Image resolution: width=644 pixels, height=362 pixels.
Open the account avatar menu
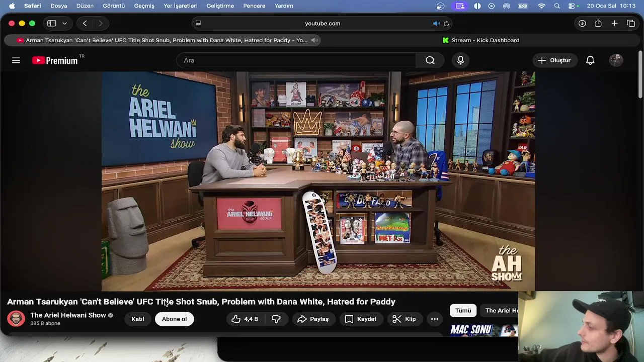pyautogui.click(x=616, y=60)
